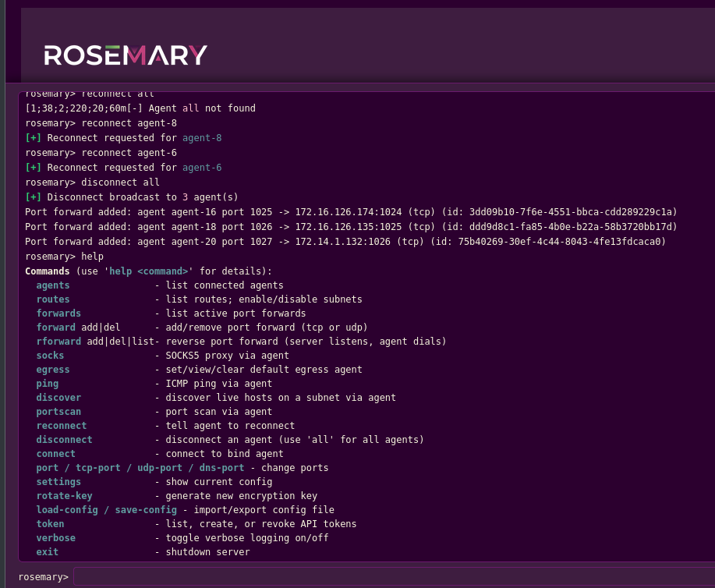Click 'socks' command in help list
The image size is (715, 588).
50,356
